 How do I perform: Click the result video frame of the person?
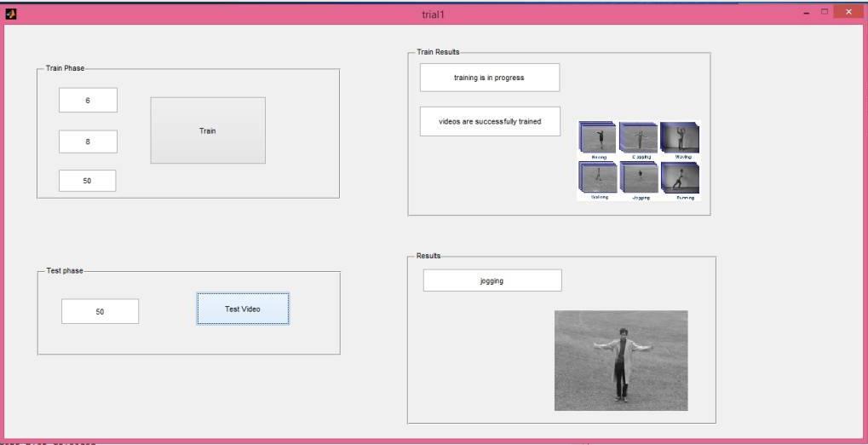(x=620, y=361)
